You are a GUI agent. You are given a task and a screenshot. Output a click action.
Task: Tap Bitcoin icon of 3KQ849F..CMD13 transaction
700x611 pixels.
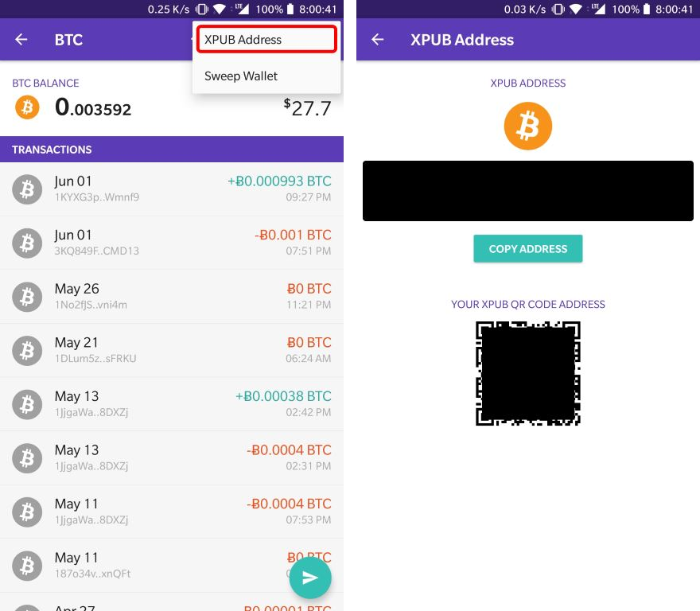click(x=27, y=243)
